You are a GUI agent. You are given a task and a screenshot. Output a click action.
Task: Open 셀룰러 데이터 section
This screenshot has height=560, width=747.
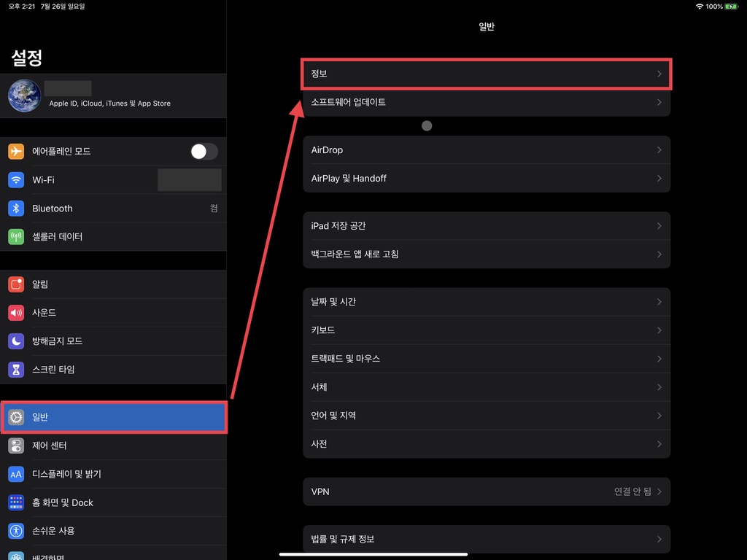tap(113, 237)
